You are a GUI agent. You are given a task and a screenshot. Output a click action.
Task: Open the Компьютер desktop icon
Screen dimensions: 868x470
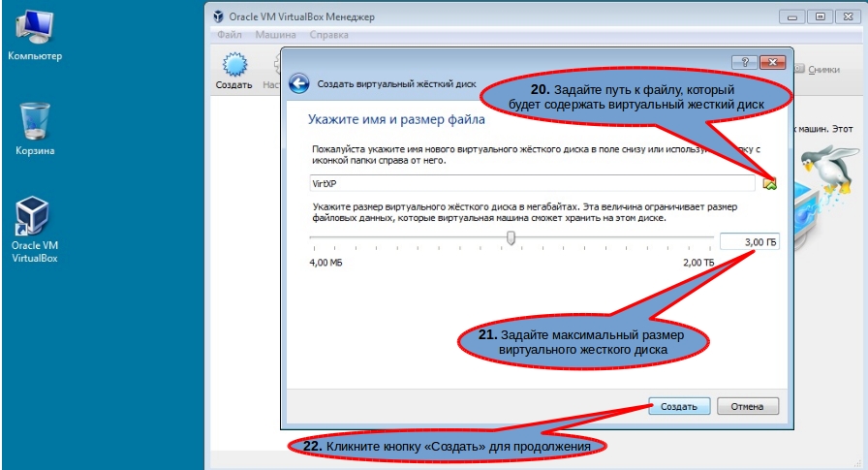pos(34,35)
